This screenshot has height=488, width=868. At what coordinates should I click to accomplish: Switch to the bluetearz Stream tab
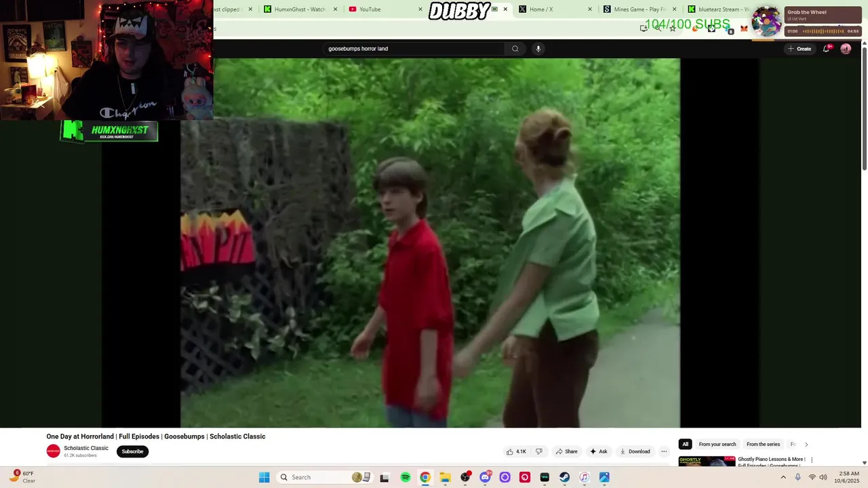coord(717,9)
